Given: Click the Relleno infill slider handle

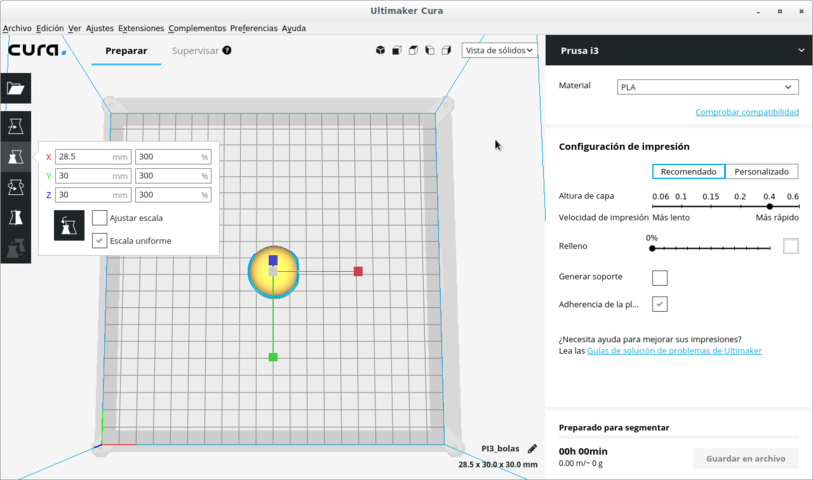Looking at the screenshot, I should tap(652, 248).
